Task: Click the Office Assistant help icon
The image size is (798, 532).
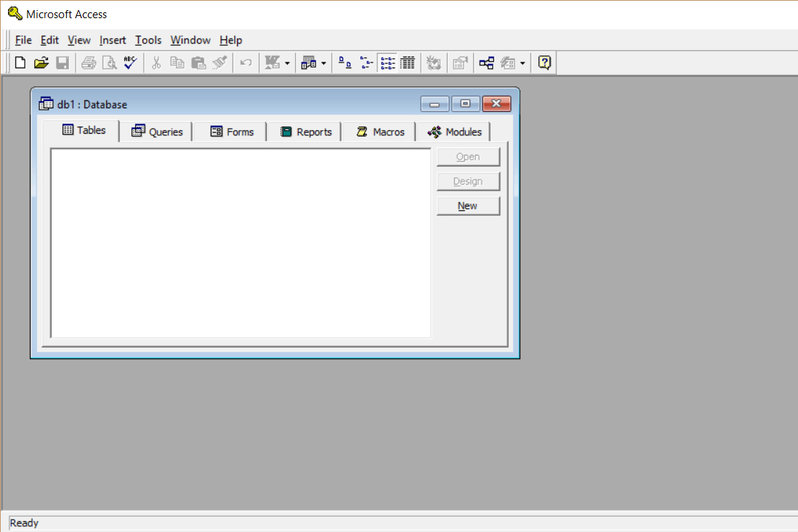Action: coord(544,63)
